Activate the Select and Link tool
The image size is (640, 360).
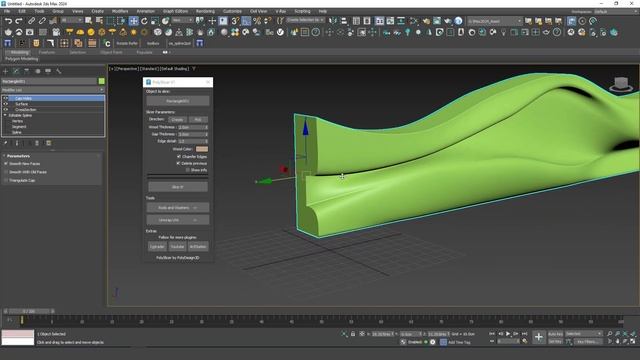coord(31,21)
